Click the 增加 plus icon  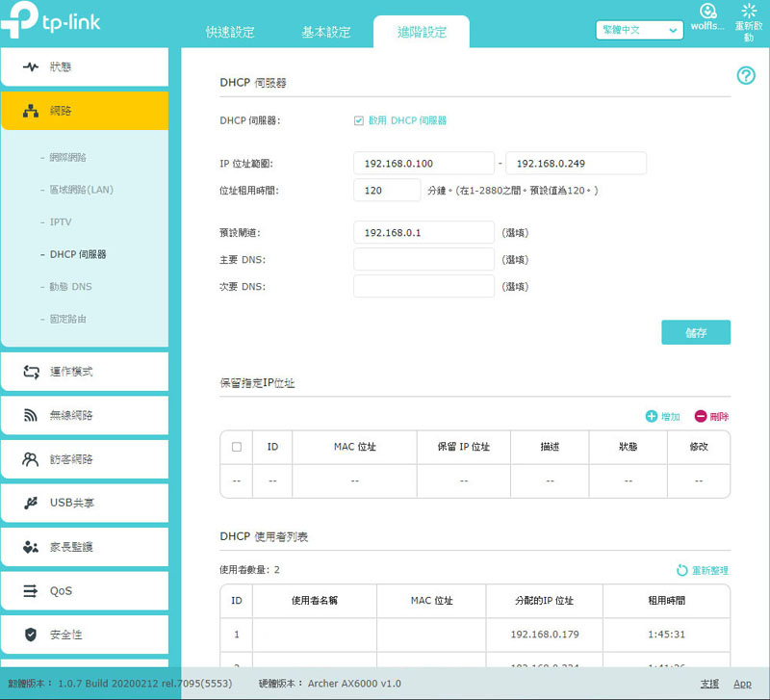(x=652, y=417)
